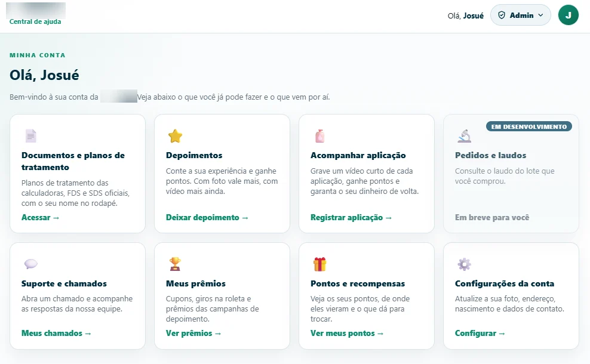
Task: Click the speech bubble Suporte icon
Action: point(31,264)
